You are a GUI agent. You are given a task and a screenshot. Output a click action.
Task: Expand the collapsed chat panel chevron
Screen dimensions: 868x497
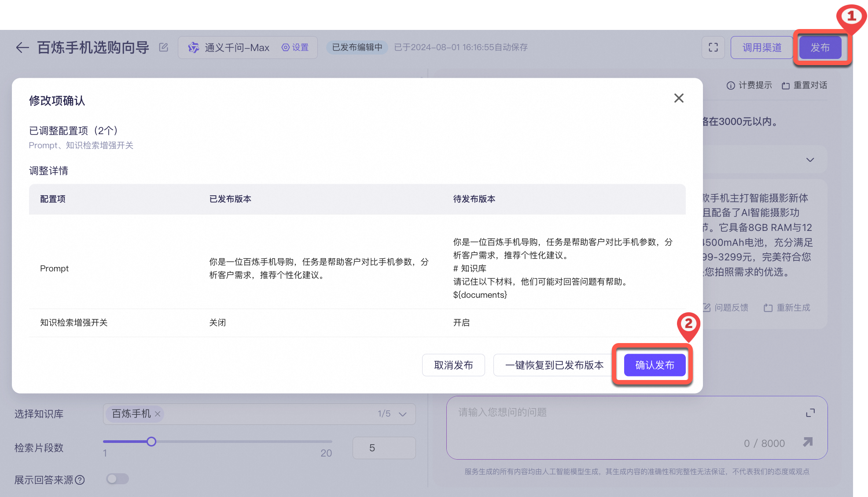(810, 160)
